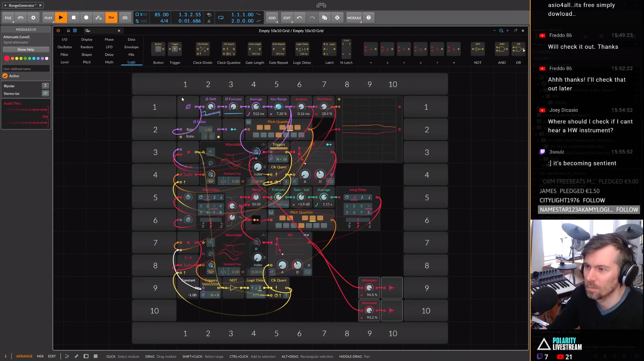Open the MODULE dropdown menu
644x361 pixels.
coord(354,18)
